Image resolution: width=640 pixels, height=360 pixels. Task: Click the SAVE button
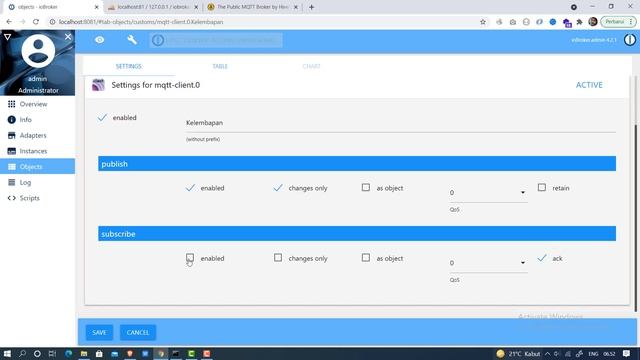click(99, 332)
